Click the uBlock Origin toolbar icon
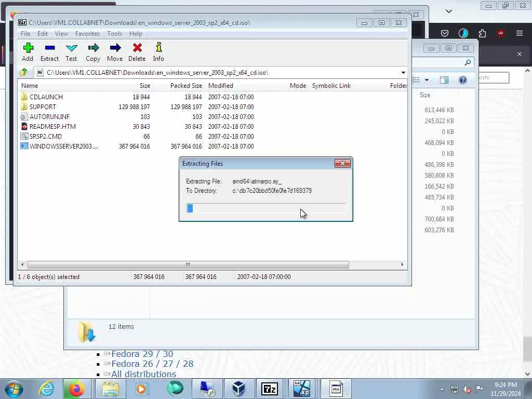 pos(500,33)
